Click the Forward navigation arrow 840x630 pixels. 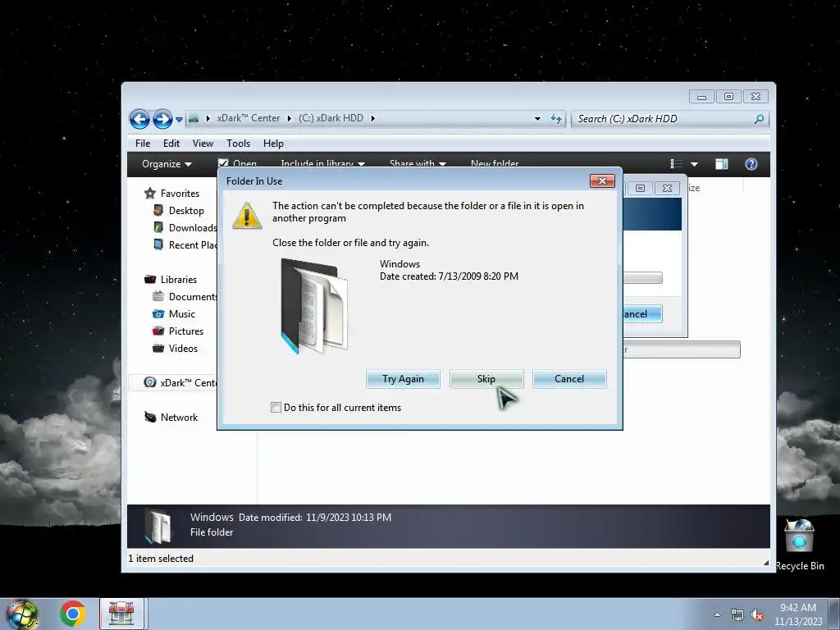coord(162,119)
